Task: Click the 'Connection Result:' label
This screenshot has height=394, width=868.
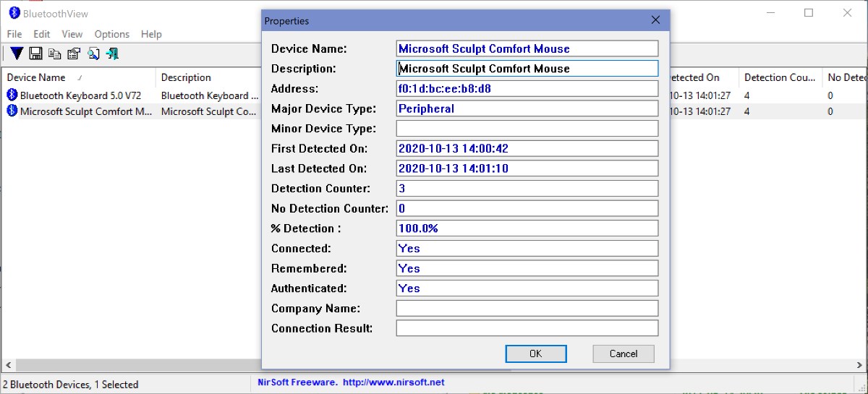Action: [x=322, y=328]
